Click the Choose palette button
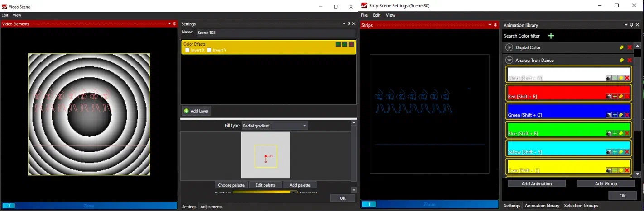Image resolution: width=644 pixels, height=211 pixels. pos(231,185)
